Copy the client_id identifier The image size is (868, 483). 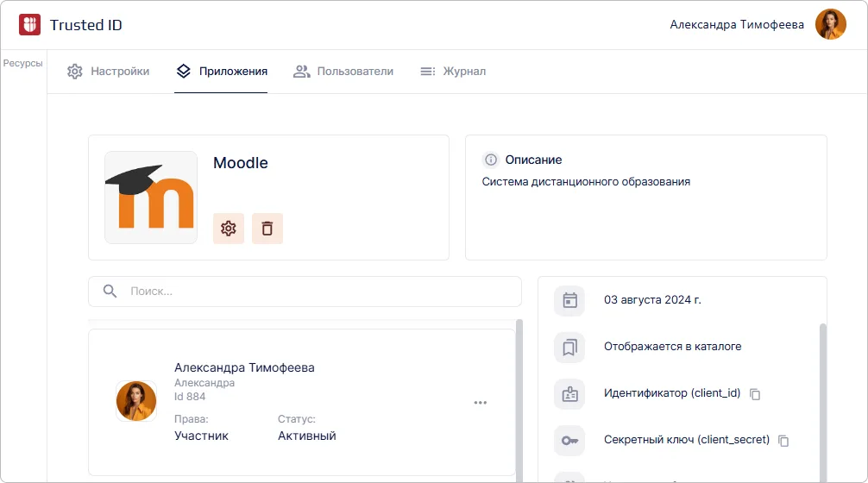[x=755, y=394]
